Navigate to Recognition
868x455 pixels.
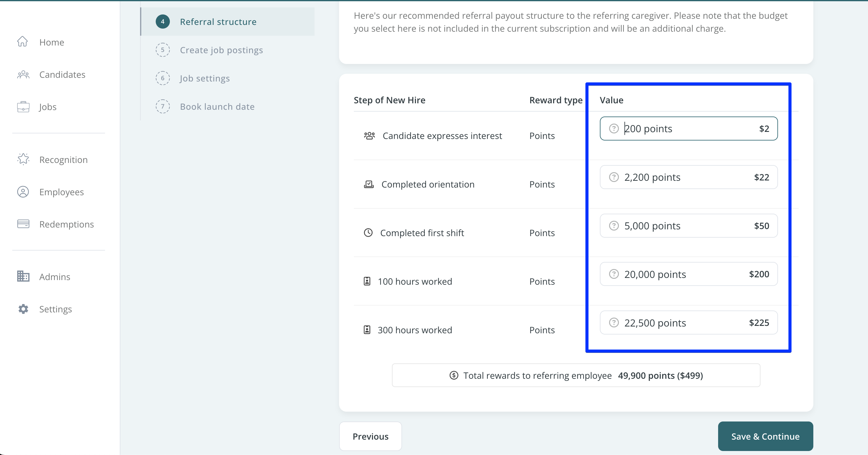pos(63,160)
